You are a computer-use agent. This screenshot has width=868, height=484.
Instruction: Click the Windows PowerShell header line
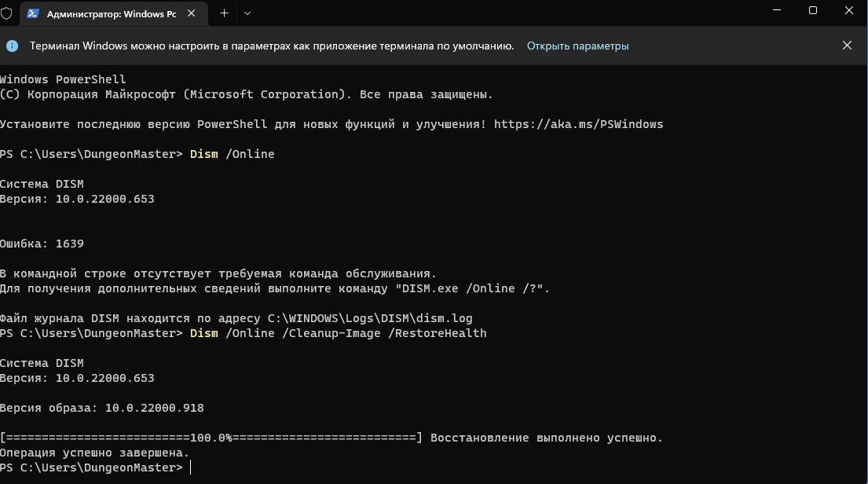[63, 79]
